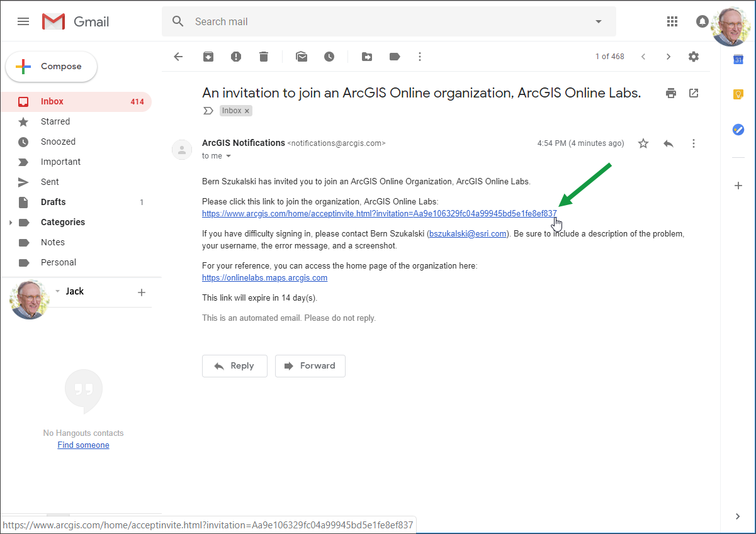Click the Search mail field

(388, 21)
